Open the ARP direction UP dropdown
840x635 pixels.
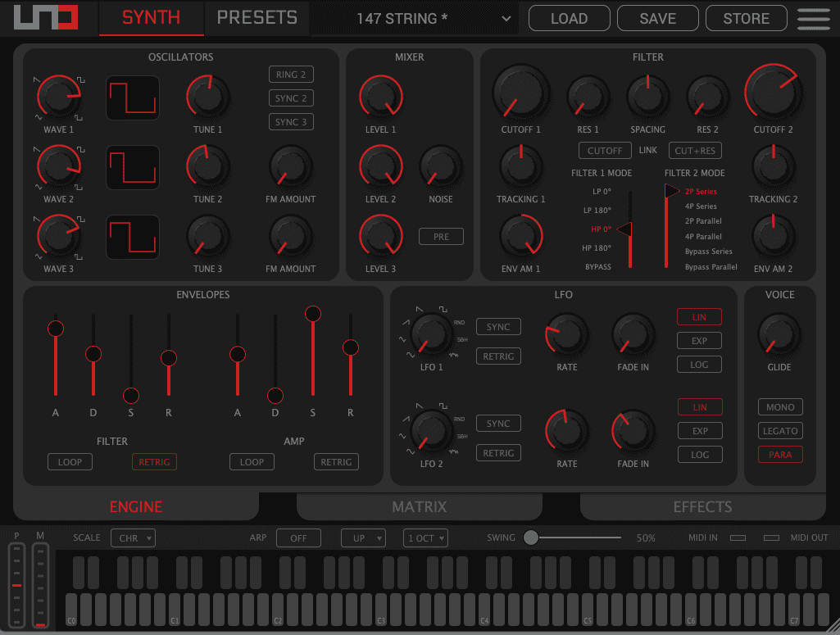(363, 538)
